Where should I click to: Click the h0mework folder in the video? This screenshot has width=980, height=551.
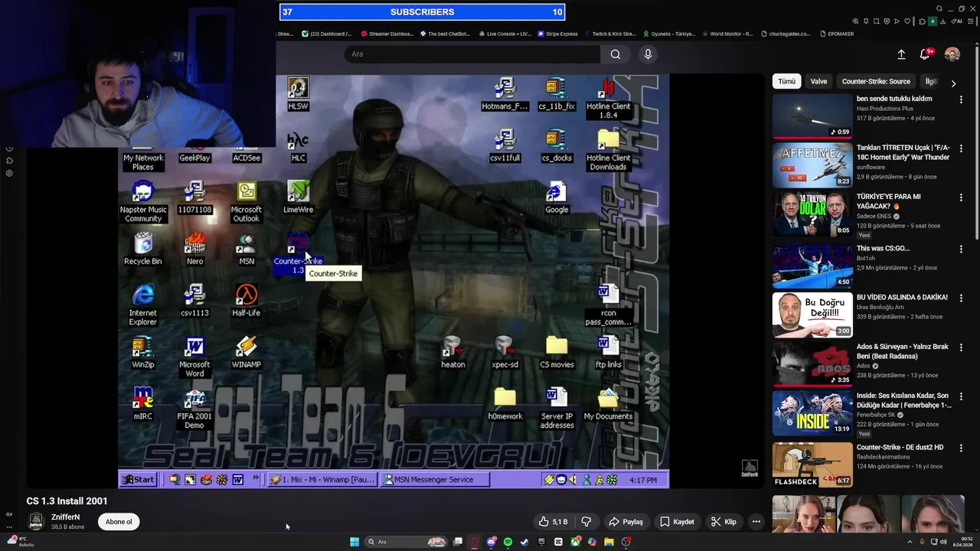[505, 404]
